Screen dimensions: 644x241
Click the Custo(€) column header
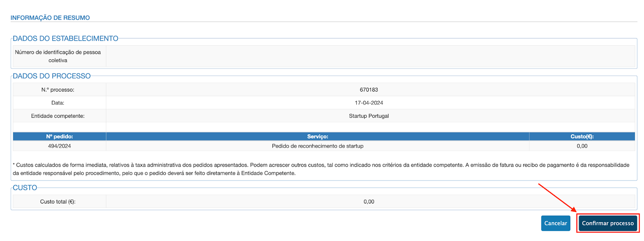pos(582,137)
